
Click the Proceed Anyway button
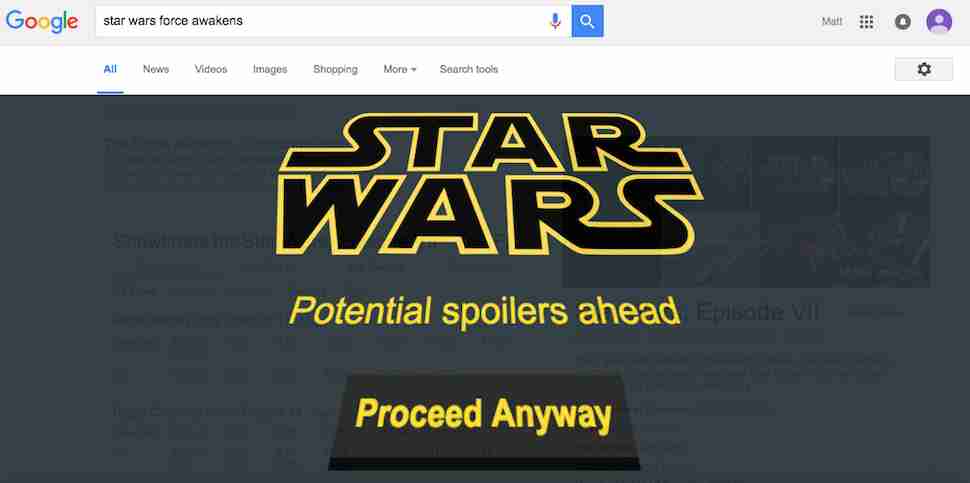(484, 421)
